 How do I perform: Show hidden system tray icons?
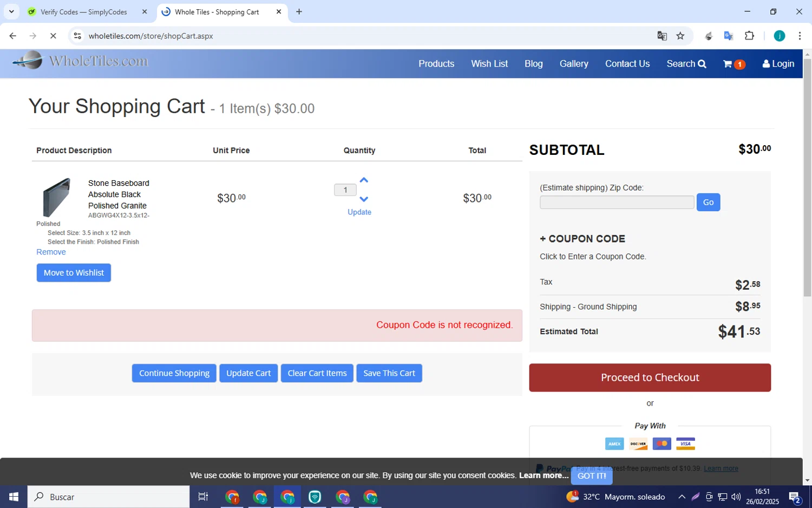682,497
